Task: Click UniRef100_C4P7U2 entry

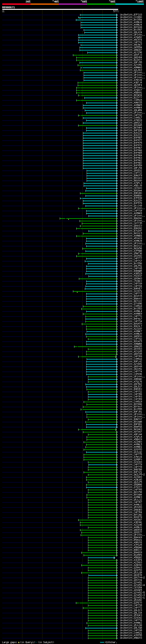Action: point(131,115)
